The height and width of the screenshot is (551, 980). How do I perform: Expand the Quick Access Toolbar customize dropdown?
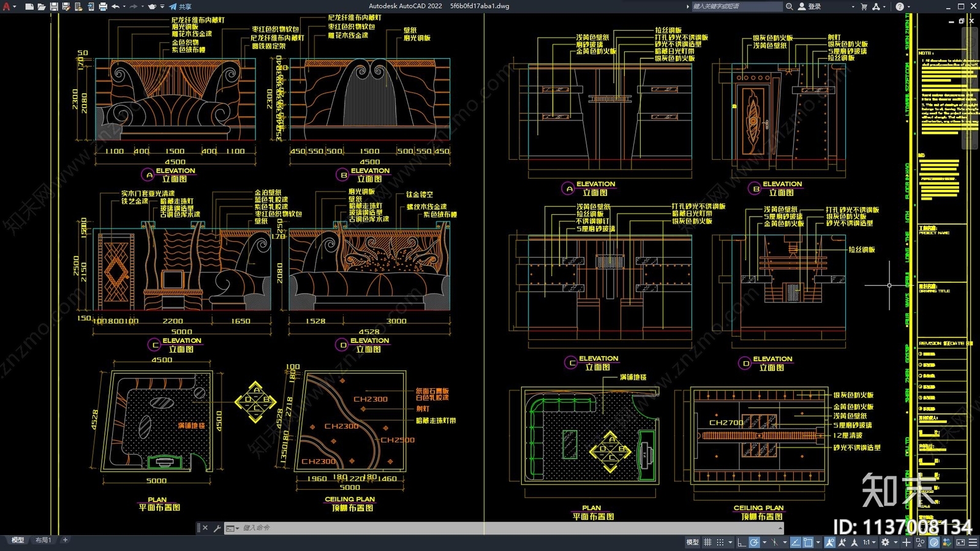(x=162, y=6)
